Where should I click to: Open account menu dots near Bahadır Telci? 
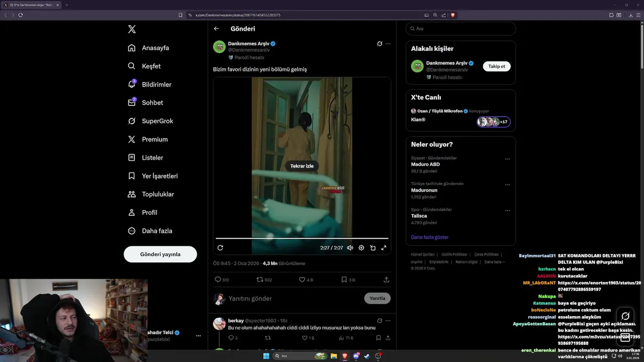tap(198, 336)
